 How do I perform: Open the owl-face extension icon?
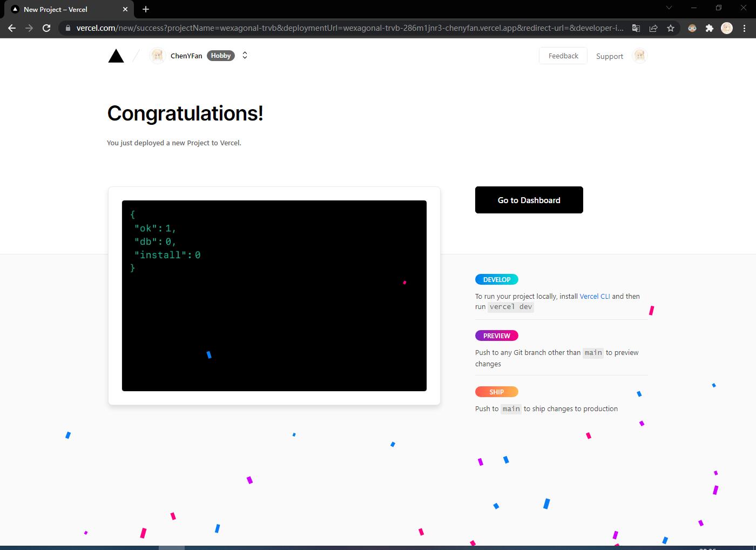coord(692,28)
